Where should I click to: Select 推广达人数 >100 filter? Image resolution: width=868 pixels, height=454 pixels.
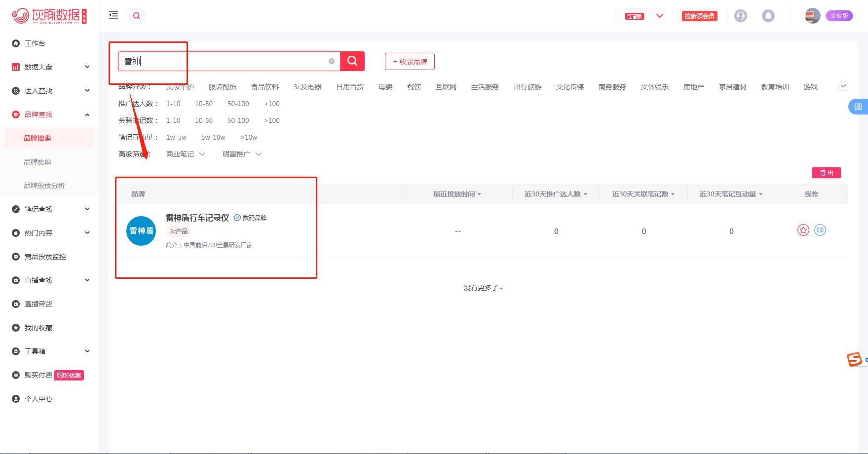(x=272, y=104)
